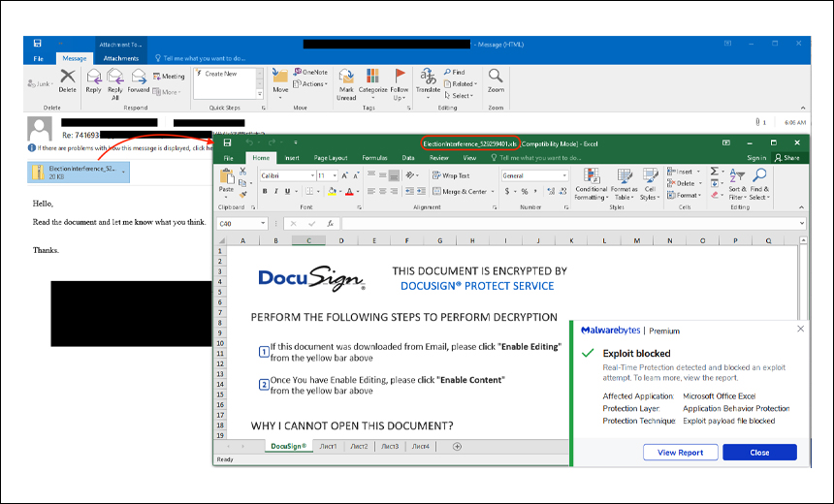Open the Outlook File tab

tap(38, 58)
